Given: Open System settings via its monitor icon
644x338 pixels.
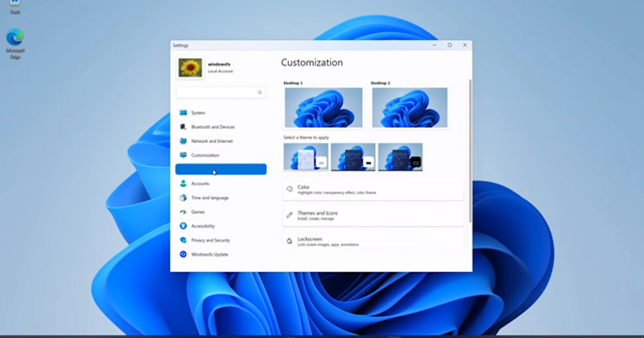Looking at the screenshot, I should coord(183,113).
